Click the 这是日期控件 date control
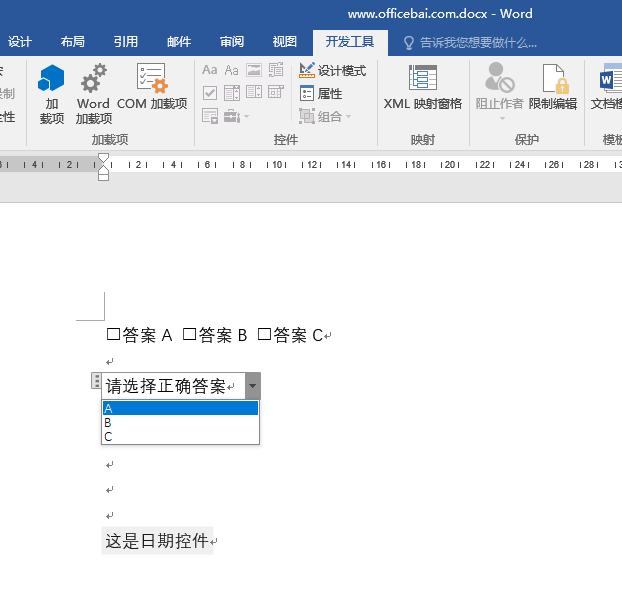The width and height of the screenshot is (622, 609). (x=157, y=541)
